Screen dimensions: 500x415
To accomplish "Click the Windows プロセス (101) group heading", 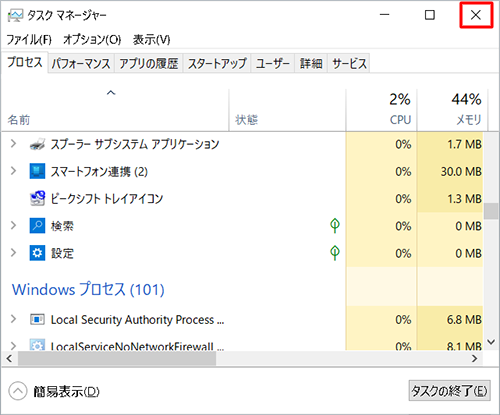I will tap(88, 289).
